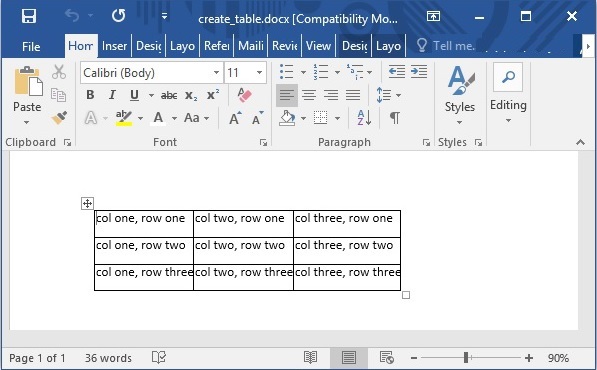Open the View ribbon tab
597x370 pixels.
pos(318,46)
